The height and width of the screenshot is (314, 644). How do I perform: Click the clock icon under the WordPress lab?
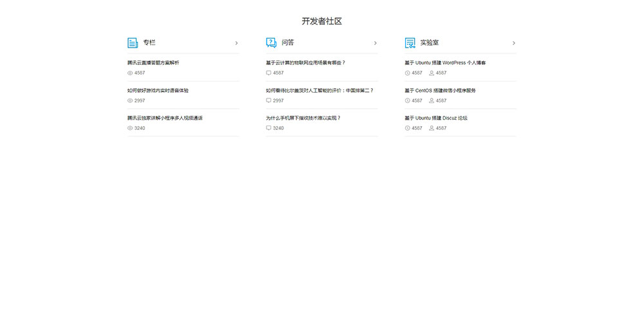407,73
